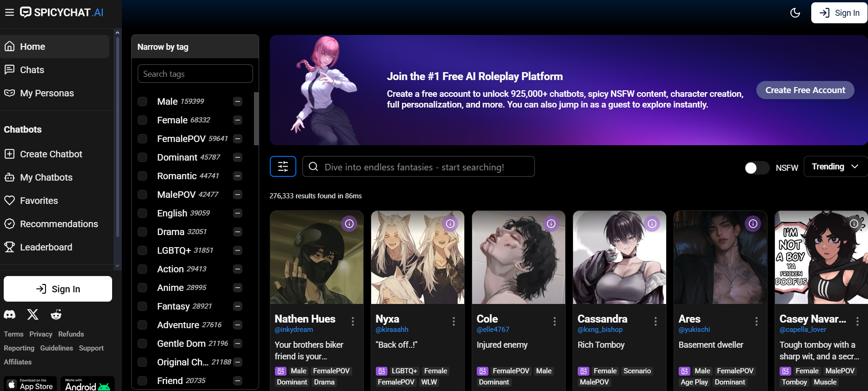The height and width of the screenshot is (391, 868).
Task: Open three-dot menu for Nyxa
Action: [454, 321]
